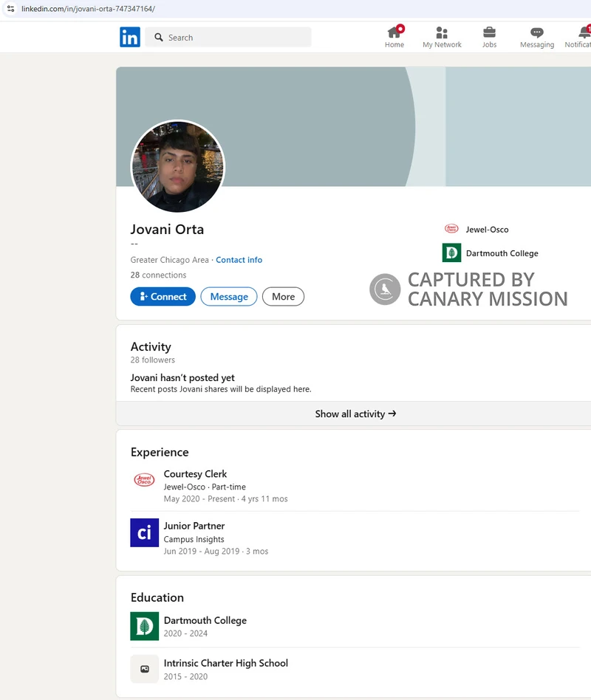Open the Notifications bell icon
Viewport: 591px width, 700px height.
[x=584, y=32]
